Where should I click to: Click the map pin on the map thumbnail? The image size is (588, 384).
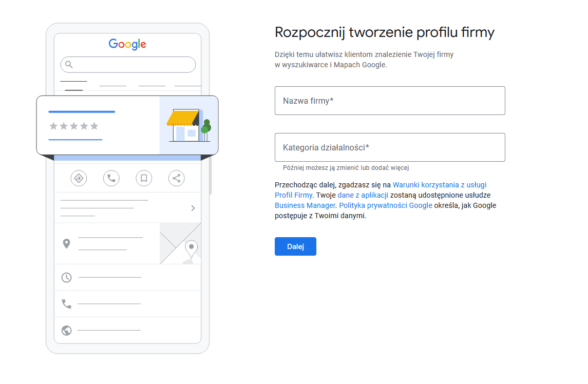pyautogui.click(x=192, y=247)
